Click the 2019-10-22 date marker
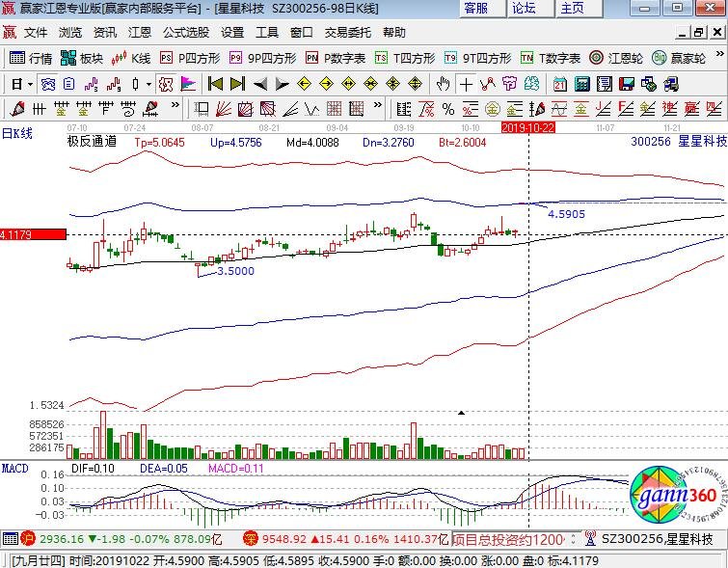728x568 pixels. 528,127
